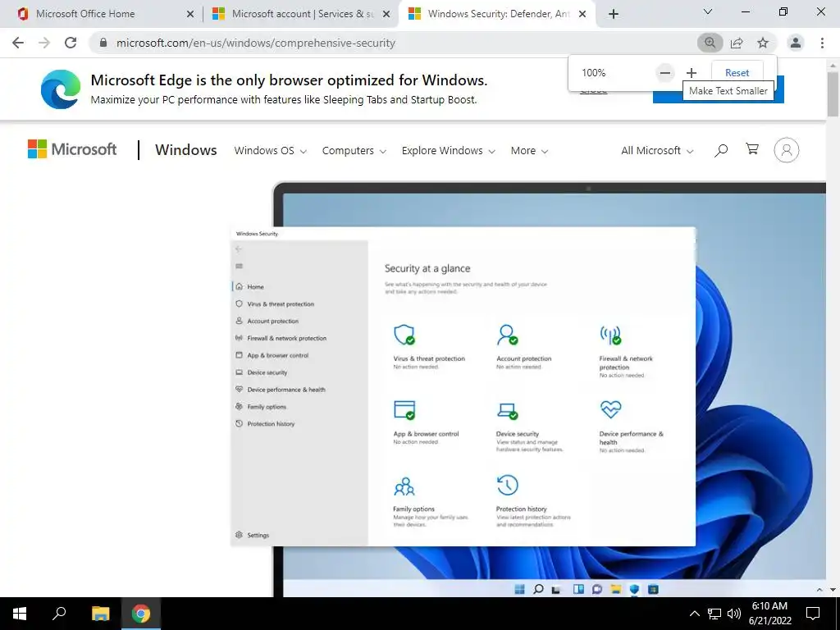
Task: Open the tab search chevron
Action: tap(708, 11)
